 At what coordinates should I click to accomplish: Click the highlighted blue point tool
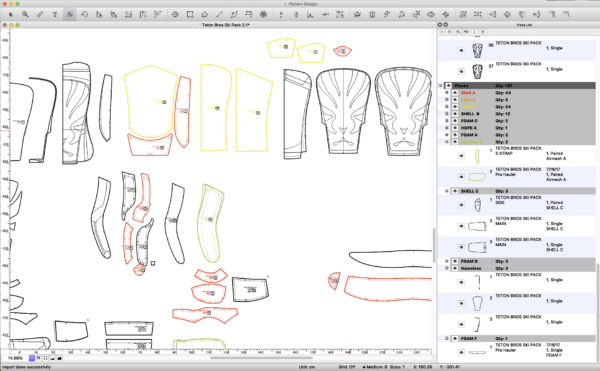coord(69,15)
